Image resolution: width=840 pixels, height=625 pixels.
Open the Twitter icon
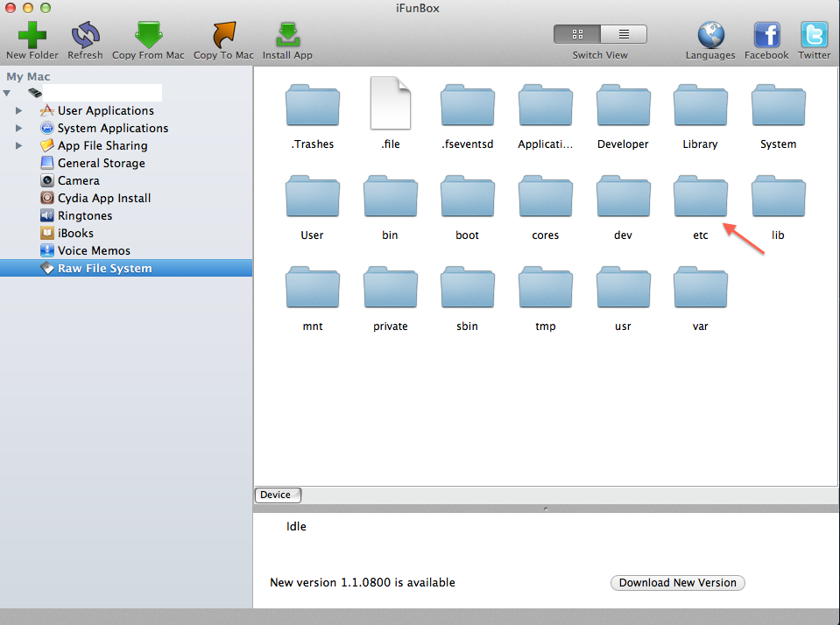pyautogui.click(x=814, y=35)
